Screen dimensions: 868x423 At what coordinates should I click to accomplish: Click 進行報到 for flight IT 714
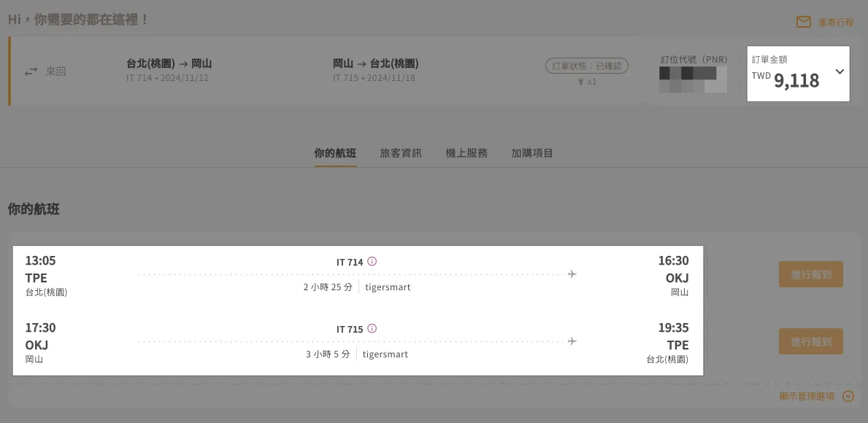click(810, 275)
